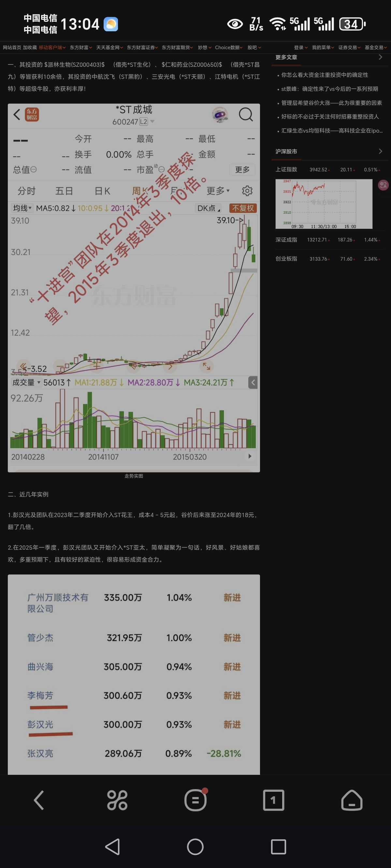The width and height of the screenshot is (391, 868).
Task: Click the paragraph about *ST亚太
Action: click(134, 553)
